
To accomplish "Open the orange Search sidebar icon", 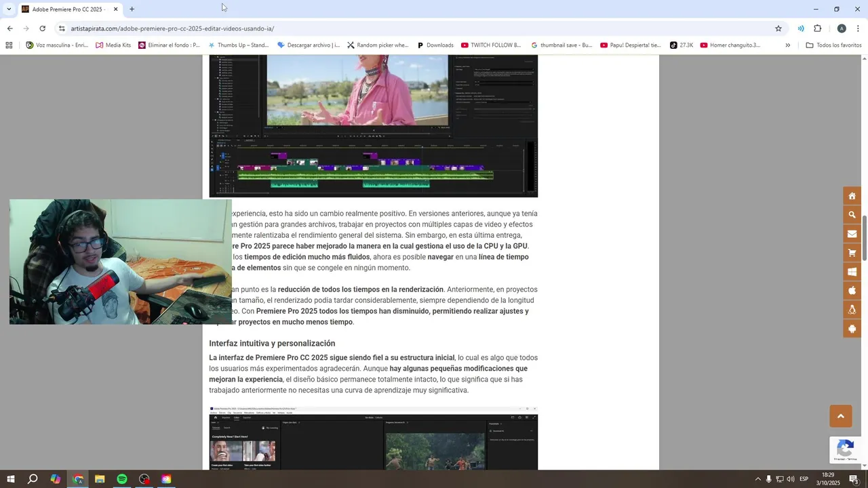I will point(852,215).
